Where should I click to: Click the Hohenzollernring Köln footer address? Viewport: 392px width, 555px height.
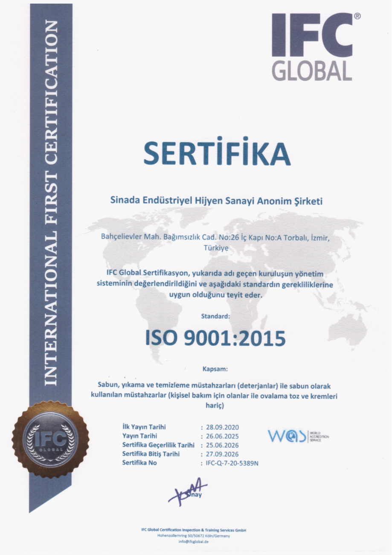point(194,536)
